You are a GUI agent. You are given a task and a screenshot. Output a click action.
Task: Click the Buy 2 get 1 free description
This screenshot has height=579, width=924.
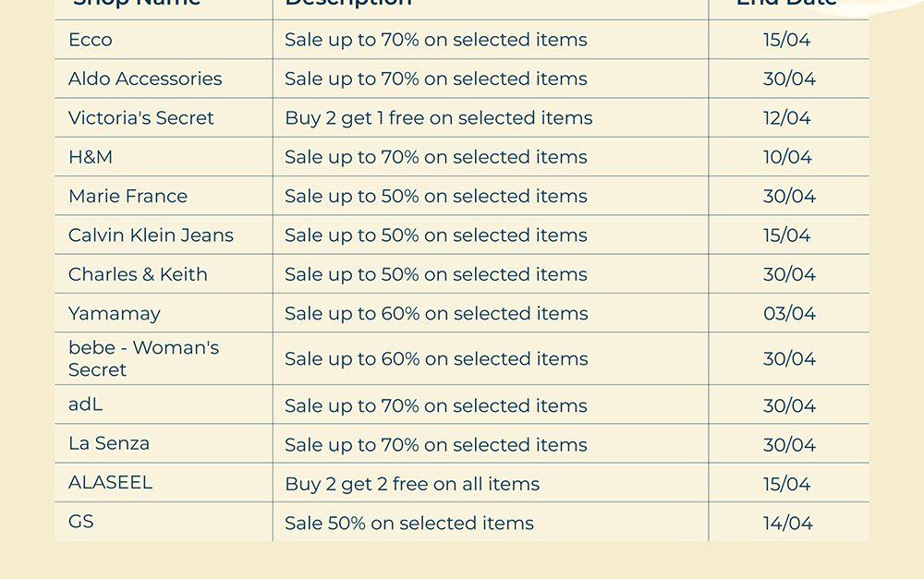coord(438,118)
